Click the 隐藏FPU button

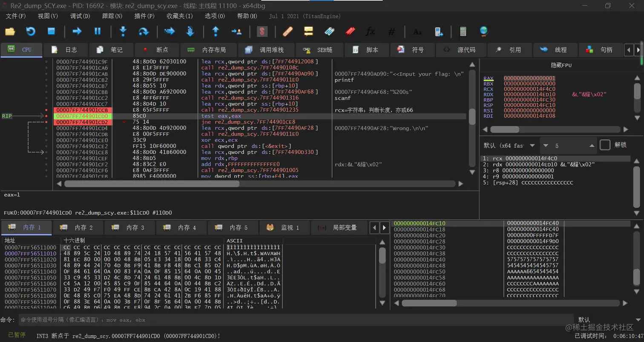[561, 65]
